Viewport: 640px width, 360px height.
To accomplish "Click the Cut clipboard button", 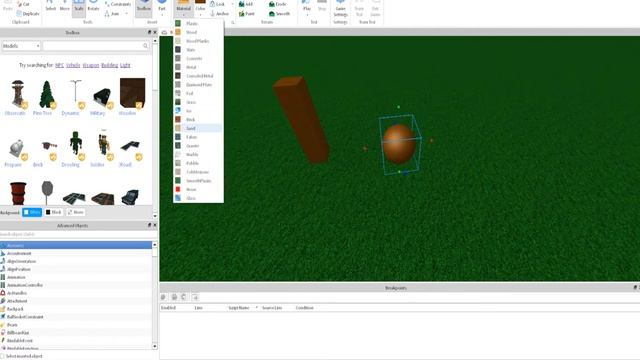I will click(23, 4).
